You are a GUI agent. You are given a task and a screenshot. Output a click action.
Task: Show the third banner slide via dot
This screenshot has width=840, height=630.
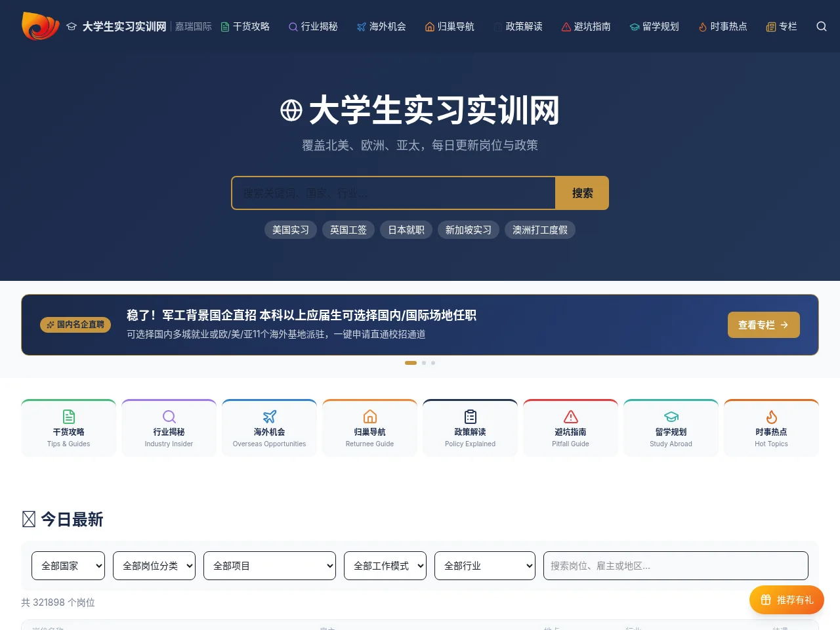[433, 363]
